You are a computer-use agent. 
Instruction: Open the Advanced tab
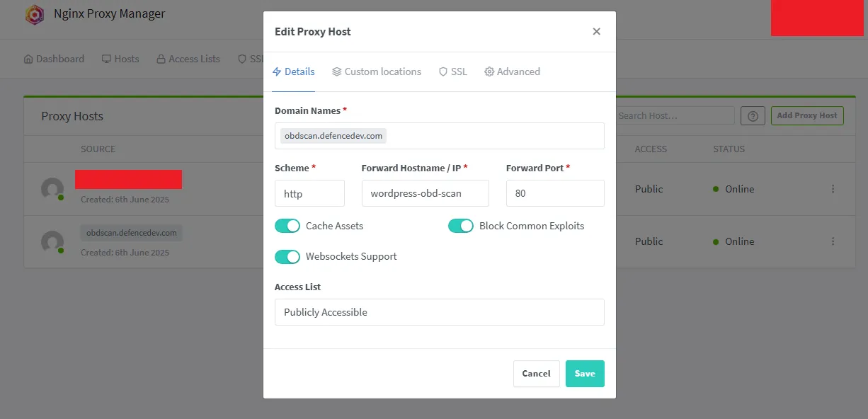(512, 71)
